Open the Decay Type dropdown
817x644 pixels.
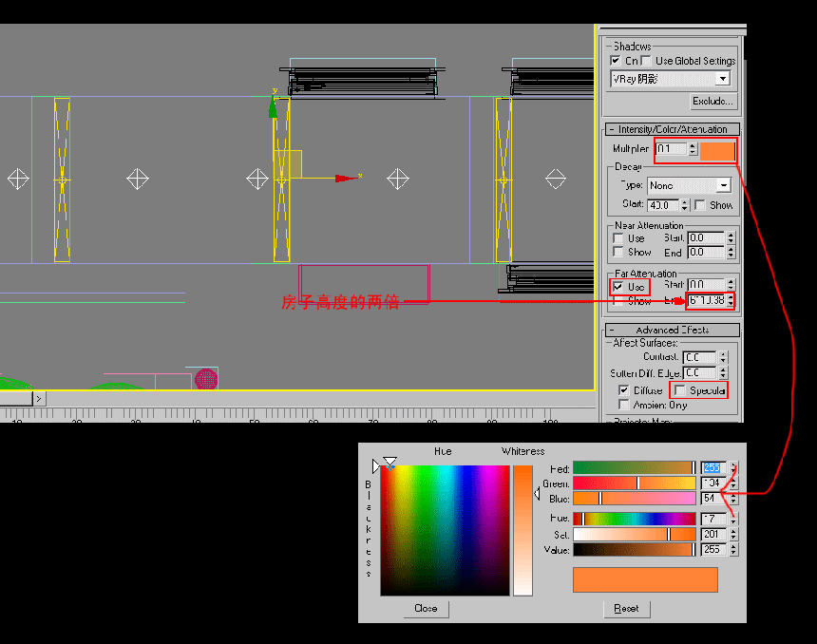724,185
